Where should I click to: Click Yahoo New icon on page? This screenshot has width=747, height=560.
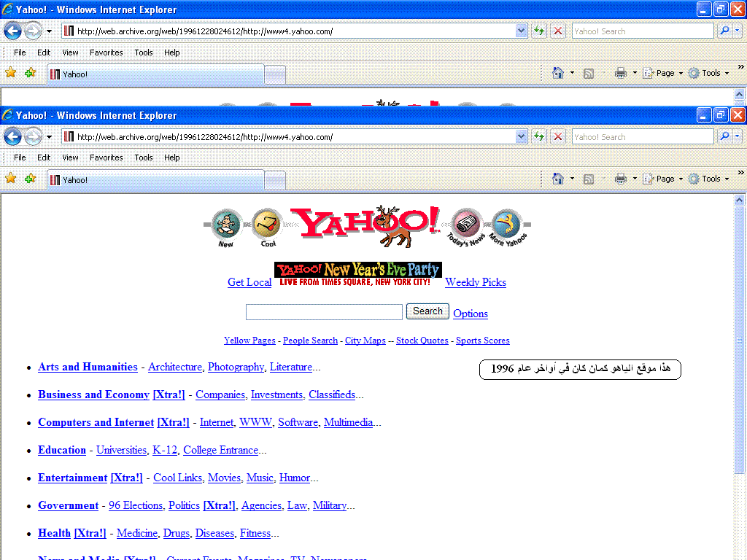[x=227, y=228]
